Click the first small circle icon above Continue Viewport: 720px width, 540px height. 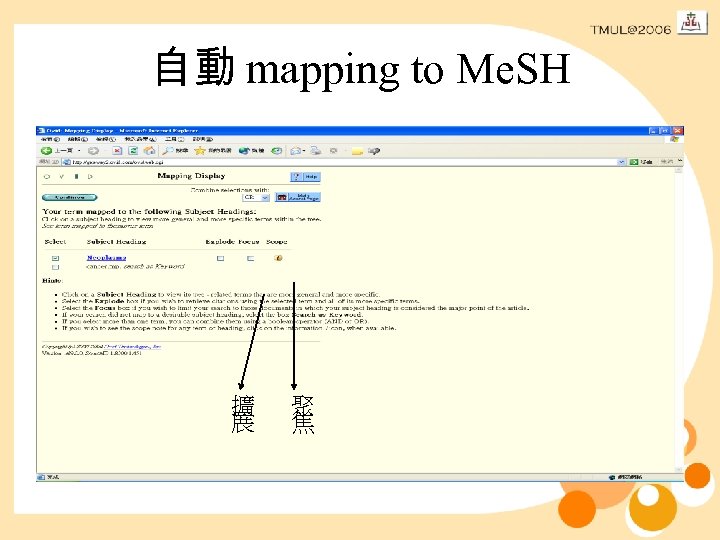[47, 176]
